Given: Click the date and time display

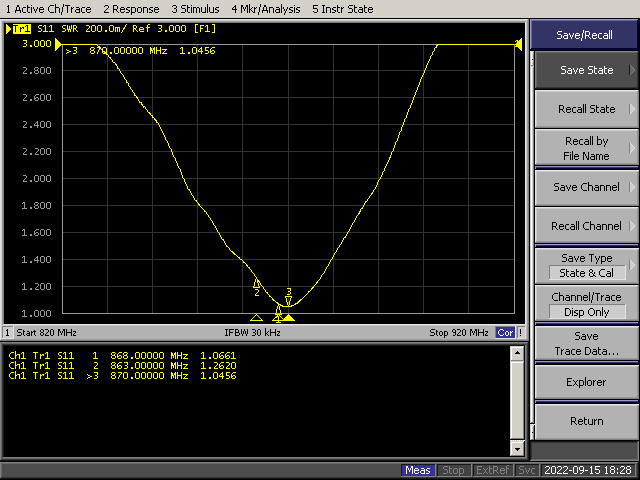Looking at the screenshot, I should click(588, 470).
